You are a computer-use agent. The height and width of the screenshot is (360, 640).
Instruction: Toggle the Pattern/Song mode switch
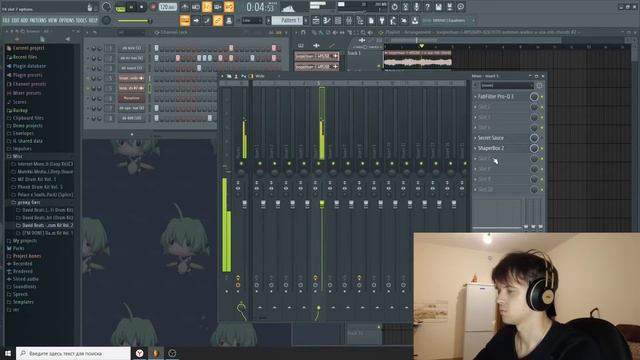(120, 7)
